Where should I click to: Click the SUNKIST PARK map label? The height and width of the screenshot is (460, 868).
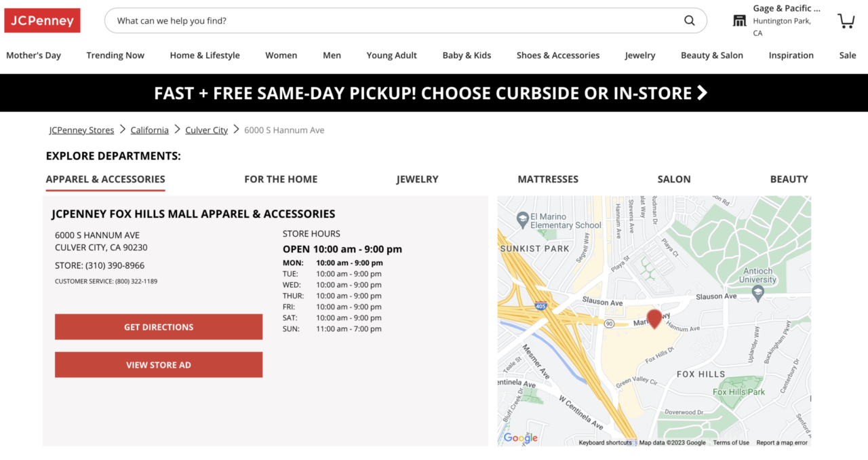click(x=534, y=248)
